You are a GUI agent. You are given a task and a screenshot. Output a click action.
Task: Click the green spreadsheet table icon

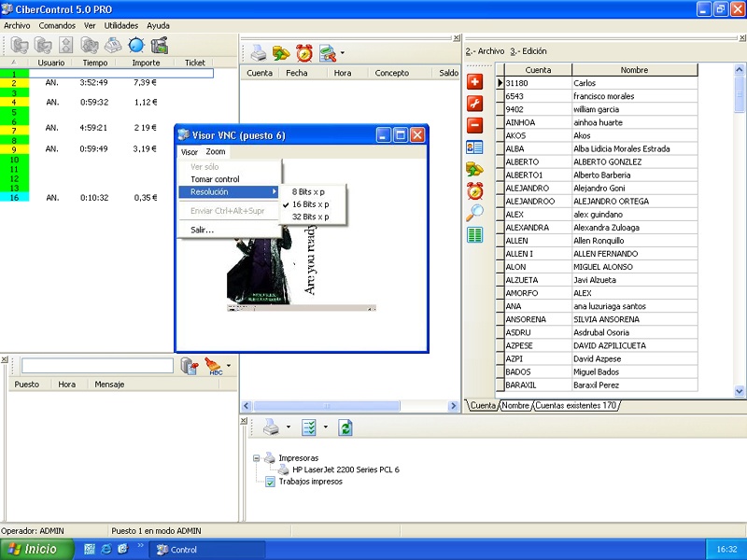click(x=474, y=235)
